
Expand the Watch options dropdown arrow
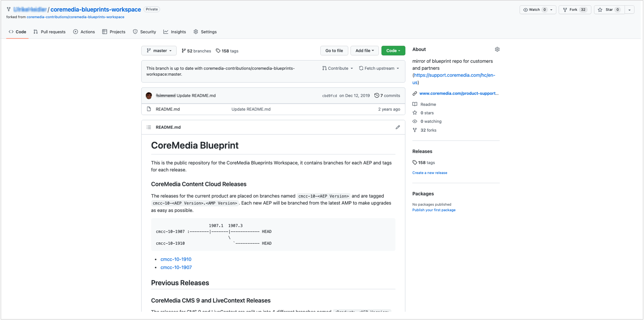tap(551, 10)
